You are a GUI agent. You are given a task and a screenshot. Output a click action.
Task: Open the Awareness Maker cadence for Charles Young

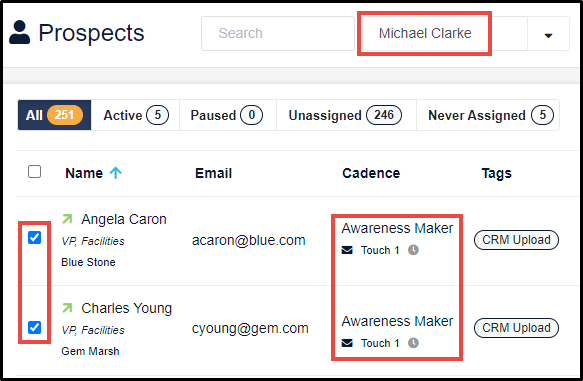[397, 321]
